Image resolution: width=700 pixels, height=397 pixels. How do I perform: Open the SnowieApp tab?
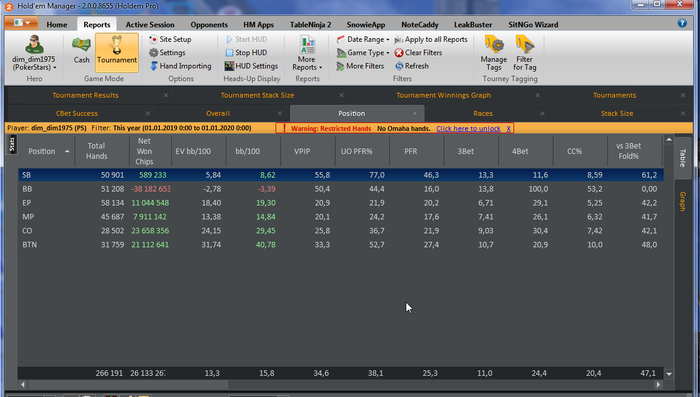coord(366,25)
